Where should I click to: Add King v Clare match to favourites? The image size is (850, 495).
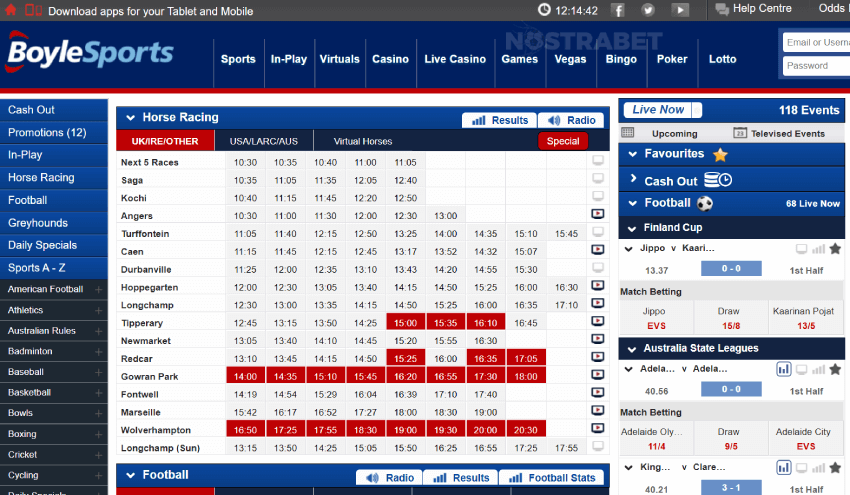click(835, 468)
